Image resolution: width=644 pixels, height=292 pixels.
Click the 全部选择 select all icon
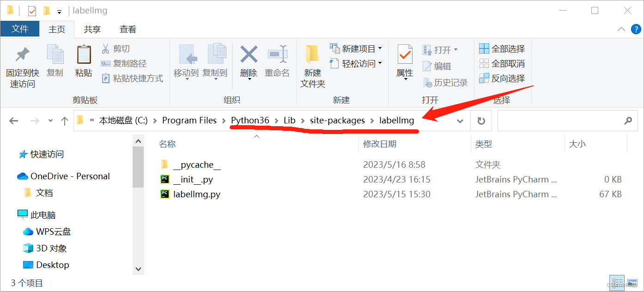(484, 49)
